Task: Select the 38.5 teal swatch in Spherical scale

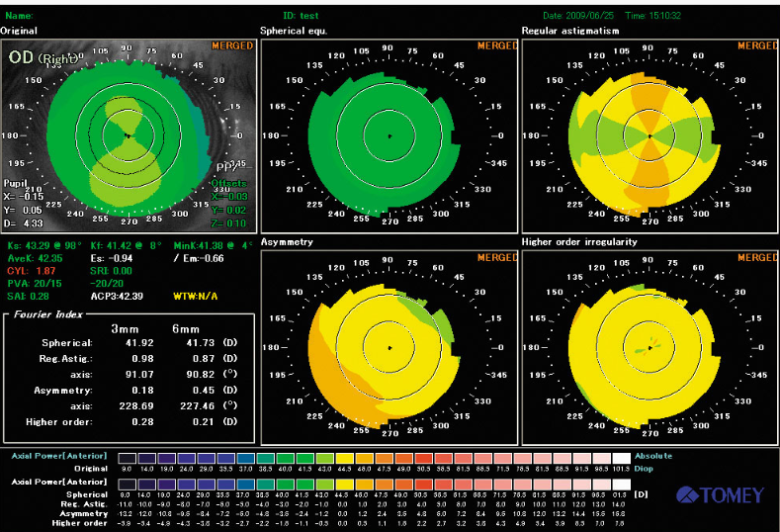Action: click(x=265, y=485)
